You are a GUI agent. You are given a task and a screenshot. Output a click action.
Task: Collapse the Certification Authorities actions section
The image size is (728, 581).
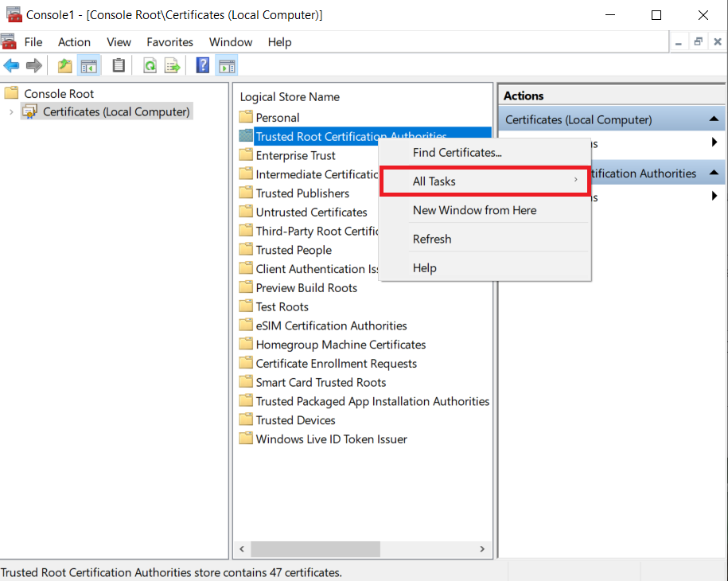coord(714,173)
